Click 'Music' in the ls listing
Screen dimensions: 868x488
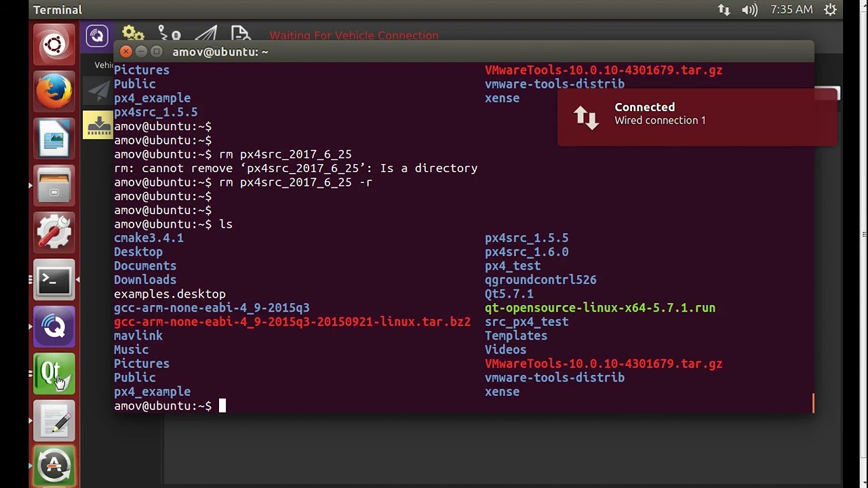click(131, 350)
